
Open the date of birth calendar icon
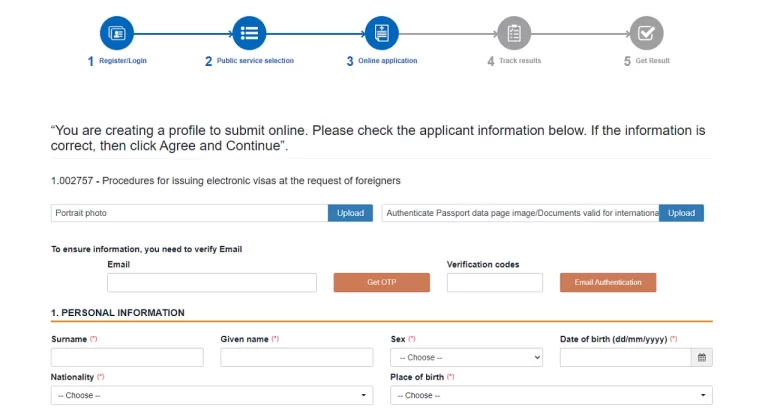702,358
